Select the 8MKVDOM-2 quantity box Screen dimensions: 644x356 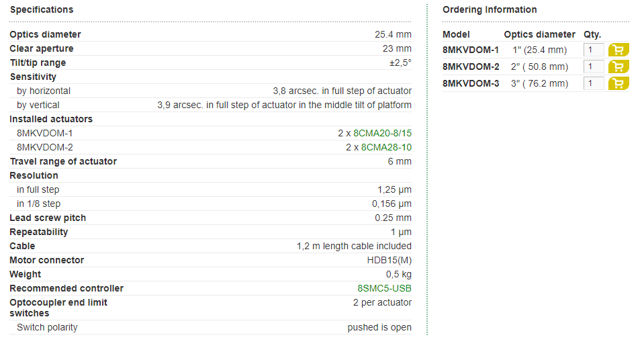pyautogui.click(x=594, y=67)
